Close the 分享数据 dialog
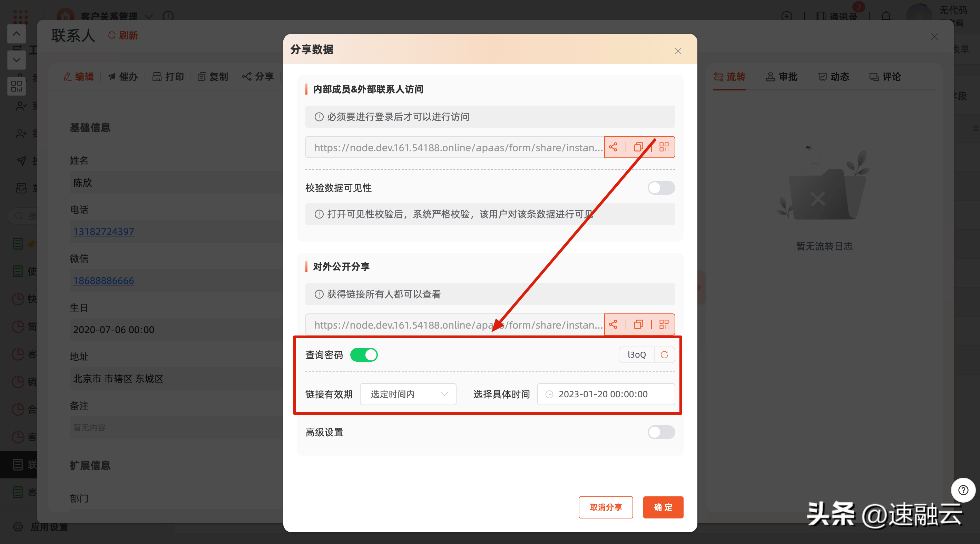Image resolution: width=980 pixels, height=544 pixels. 678,51
